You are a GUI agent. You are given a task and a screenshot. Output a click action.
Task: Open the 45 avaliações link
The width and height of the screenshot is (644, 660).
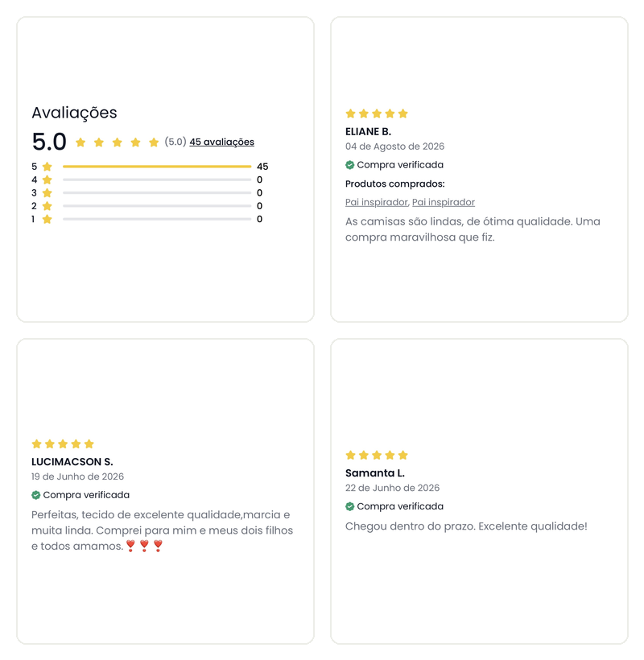coord(221,142)
